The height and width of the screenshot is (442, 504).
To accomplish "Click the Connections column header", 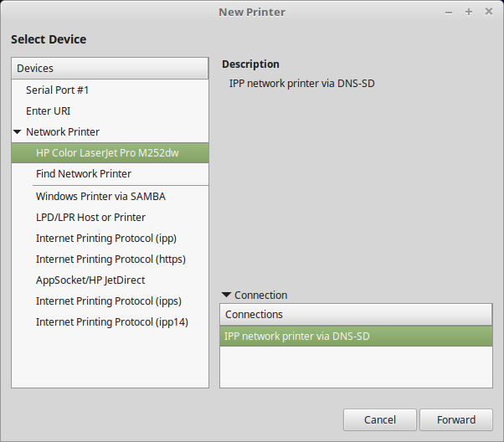I will point(356,314).
